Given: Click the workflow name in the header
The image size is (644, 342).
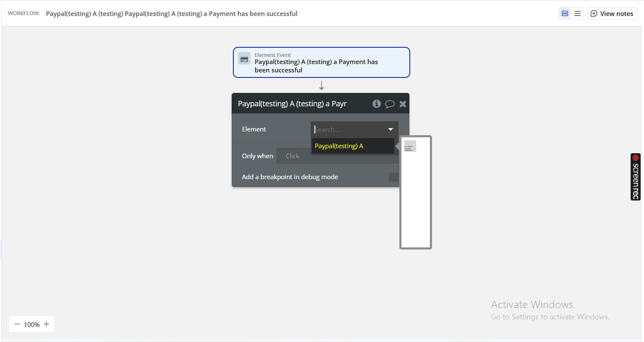Looking at the screenshot, I should [x=171, y=14].
